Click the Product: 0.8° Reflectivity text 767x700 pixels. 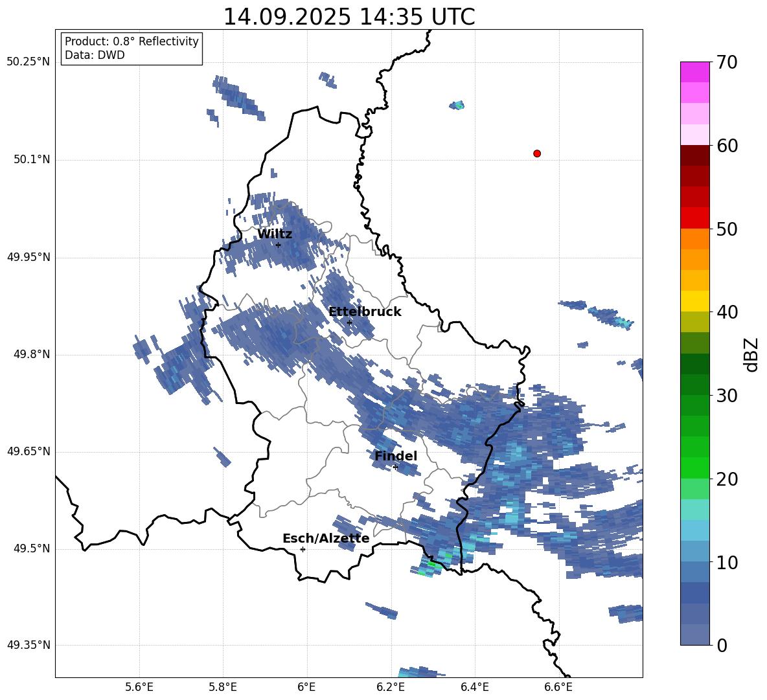coord(132,41)
